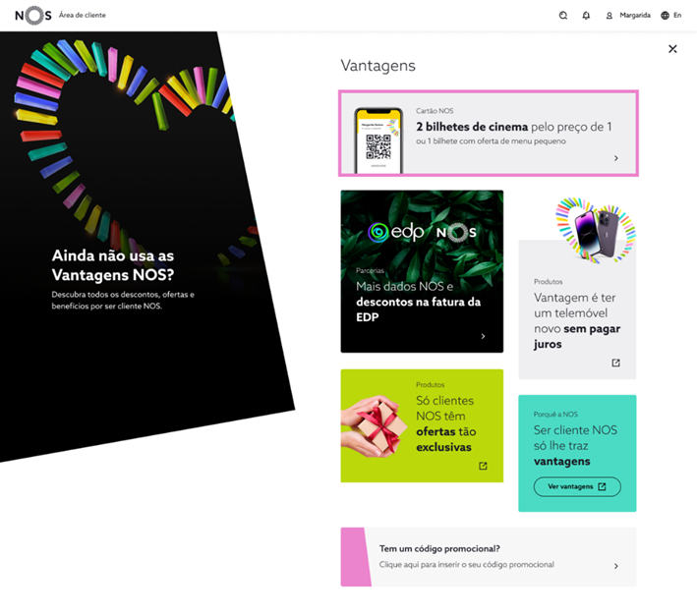
Task: Click the gift box image
Action: pos(375,425)
